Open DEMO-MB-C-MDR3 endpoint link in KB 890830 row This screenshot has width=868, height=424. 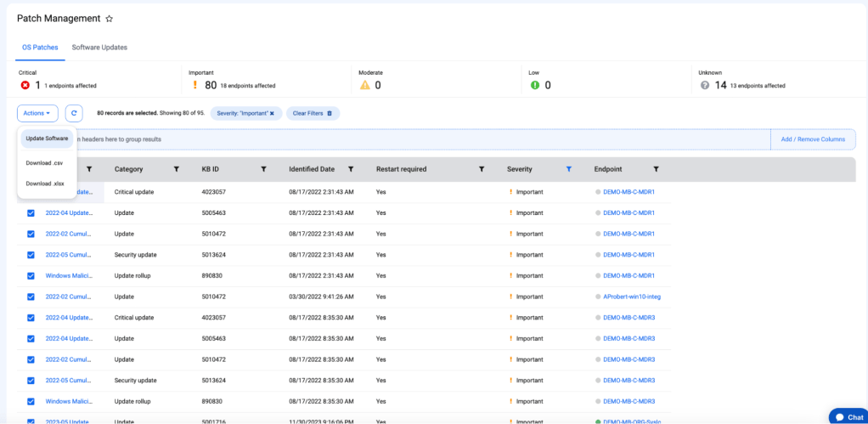click(628, 401)
